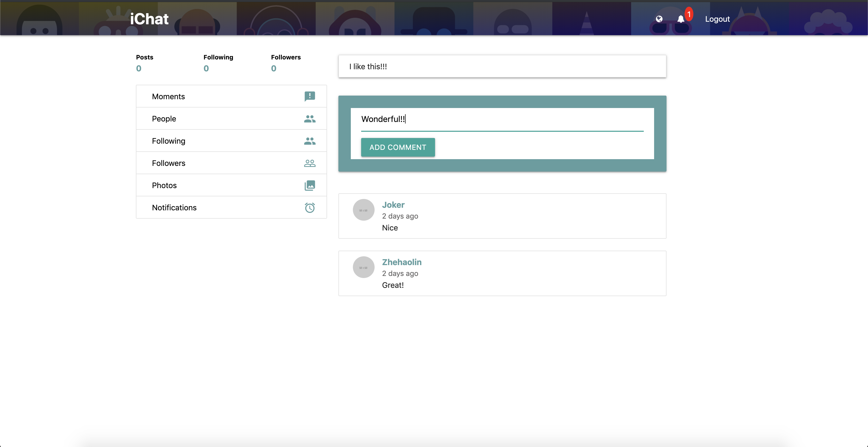Click the Photos gallery icon
The image size is (868, 447).
[x=310, y=186]
